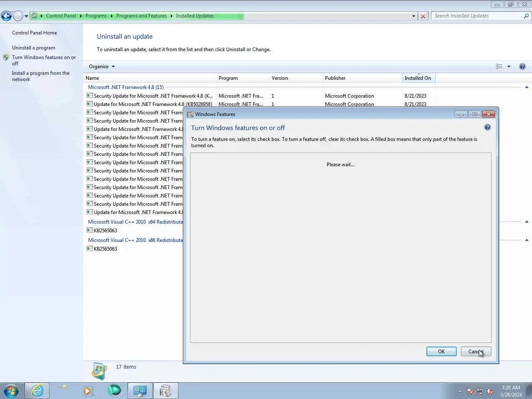The image size is (532, 399).
Task: Click Control Panel in the breadcrumb path
Action: [61, 16]
